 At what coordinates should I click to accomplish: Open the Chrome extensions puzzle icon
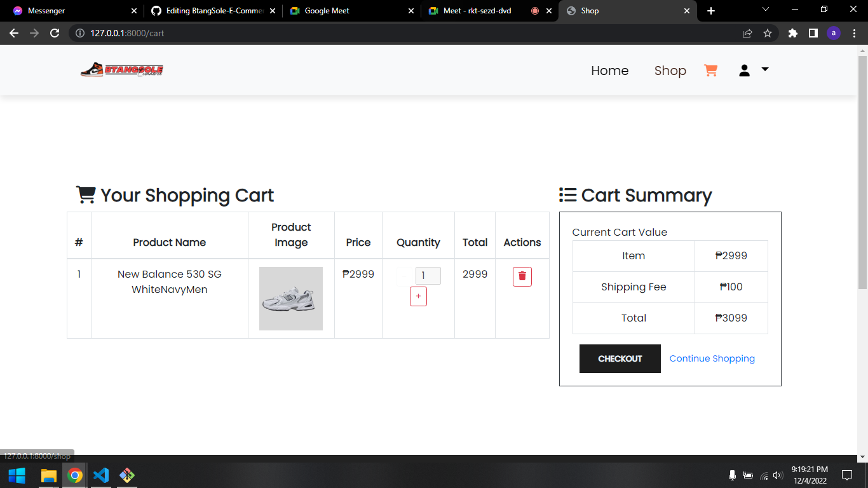click(x=792, y=33)
